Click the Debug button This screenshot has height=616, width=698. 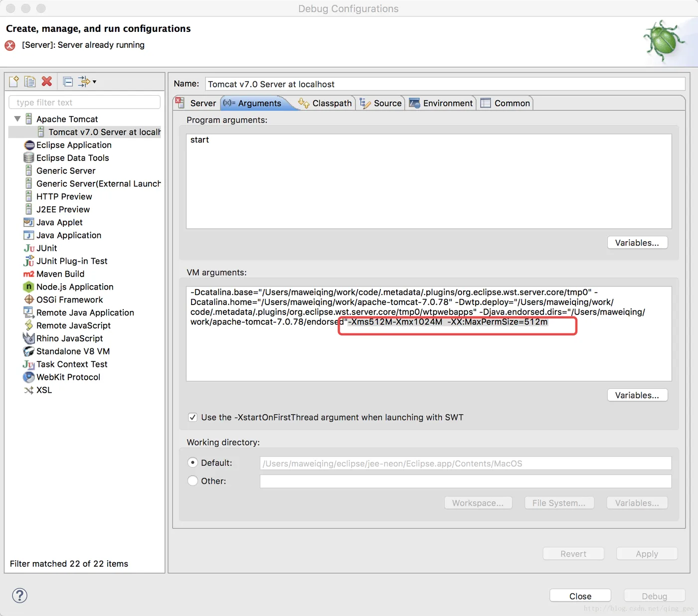click(x=655, y=596)
